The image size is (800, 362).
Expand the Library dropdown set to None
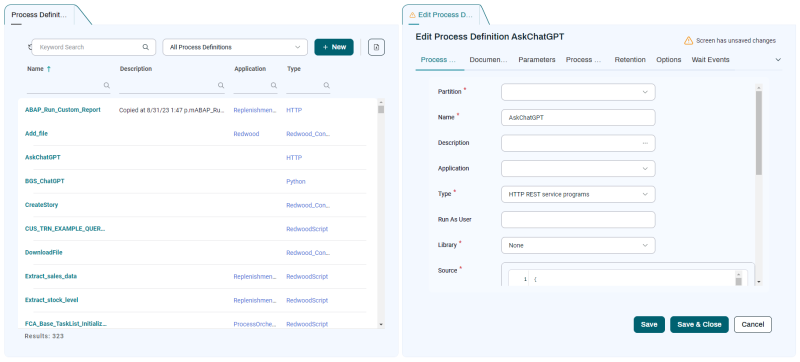coord(578,245)
